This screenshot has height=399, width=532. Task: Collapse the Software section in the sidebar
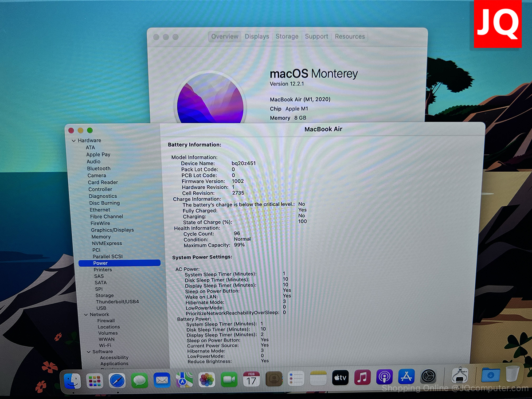(88, 352)
